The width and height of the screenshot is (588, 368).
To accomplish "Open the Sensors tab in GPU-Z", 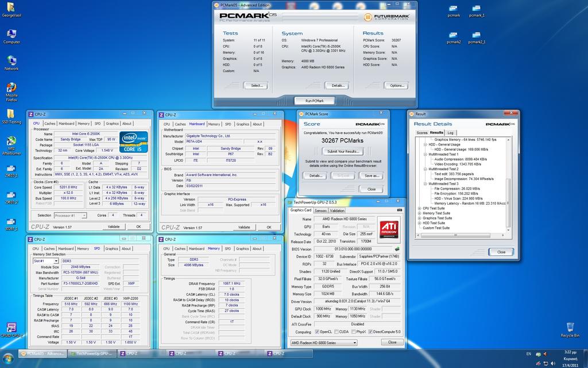I will pyautogui.click(x=320, y=210).
